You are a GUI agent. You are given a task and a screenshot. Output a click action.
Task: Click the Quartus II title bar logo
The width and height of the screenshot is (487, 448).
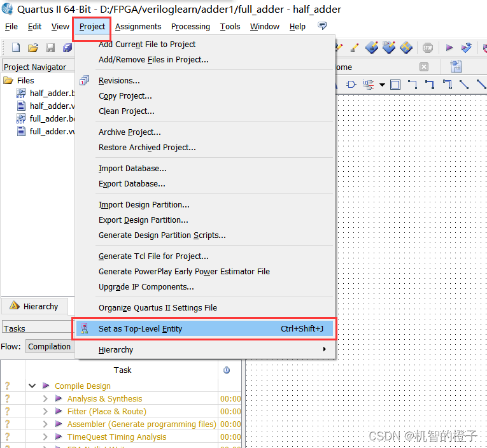pyautogui.click(x=7, y=9)
